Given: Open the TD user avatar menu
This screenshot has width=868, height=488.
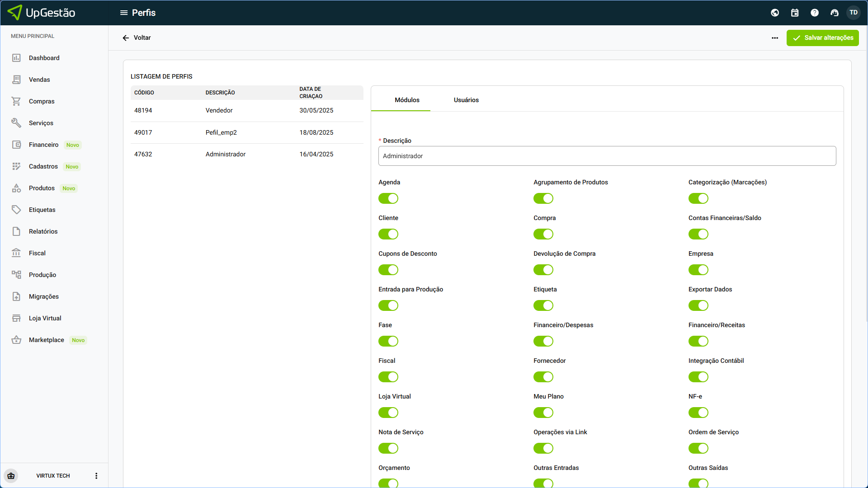Looking at the screenshot, I should click(853, 13).
